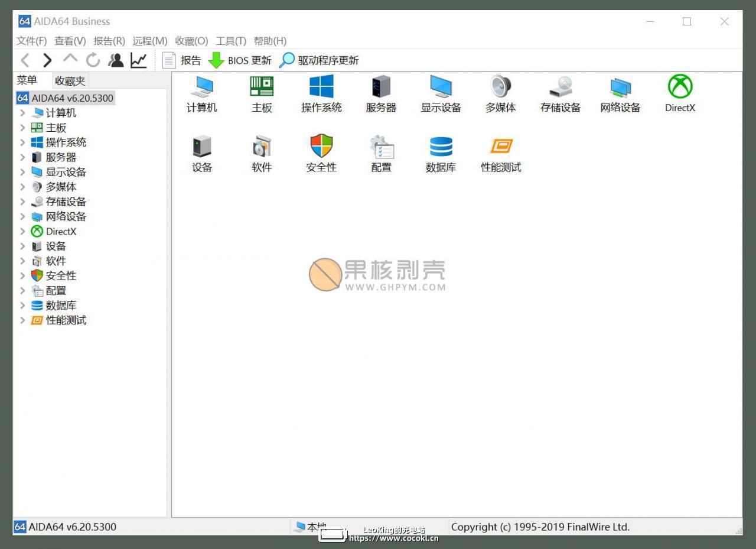This screenshot has width=756, height=549.
Task: Open the 计算机 icon in main pane
Action: pyautogui.click(x=202, y=94)
